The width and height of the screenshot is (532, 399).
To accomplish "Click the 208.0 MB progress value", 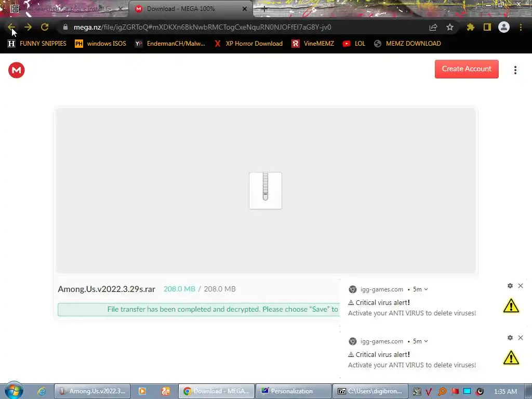I will (179, 289).
